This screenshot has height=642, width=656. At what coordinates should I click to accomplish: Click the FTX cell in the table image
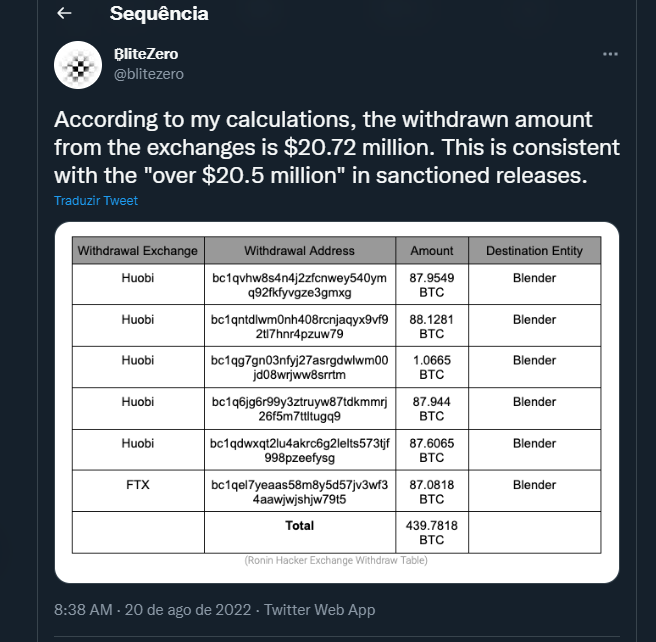coord(138,485)
